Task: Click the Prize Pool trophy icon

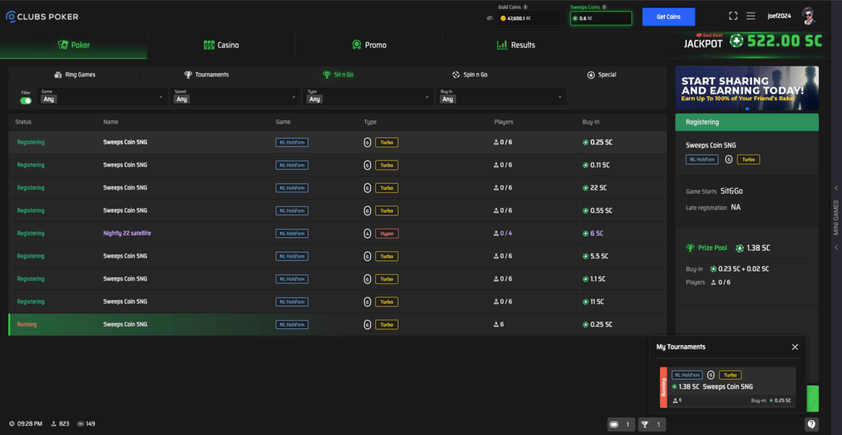Action: pos(690,248)
